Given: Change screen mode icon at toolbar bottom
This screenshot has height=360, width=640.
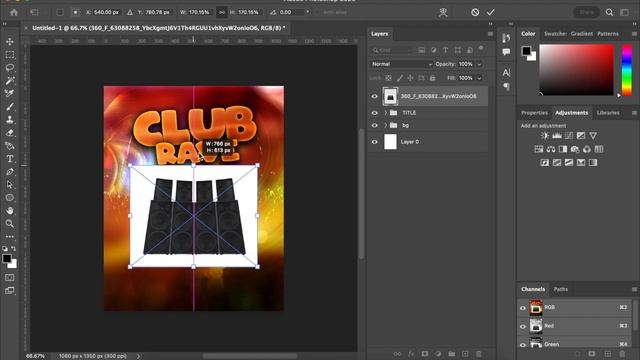Looking at the screenshot, I should 10,291.
